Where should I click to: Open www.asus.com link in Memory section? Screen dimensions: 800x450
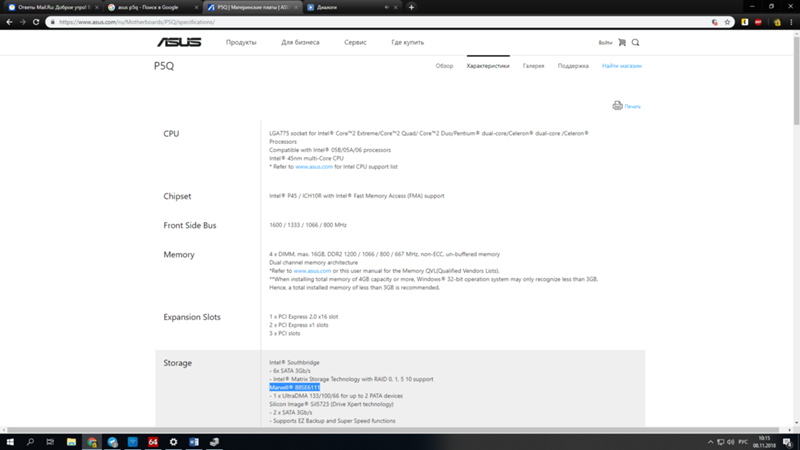tap(312, 271)
